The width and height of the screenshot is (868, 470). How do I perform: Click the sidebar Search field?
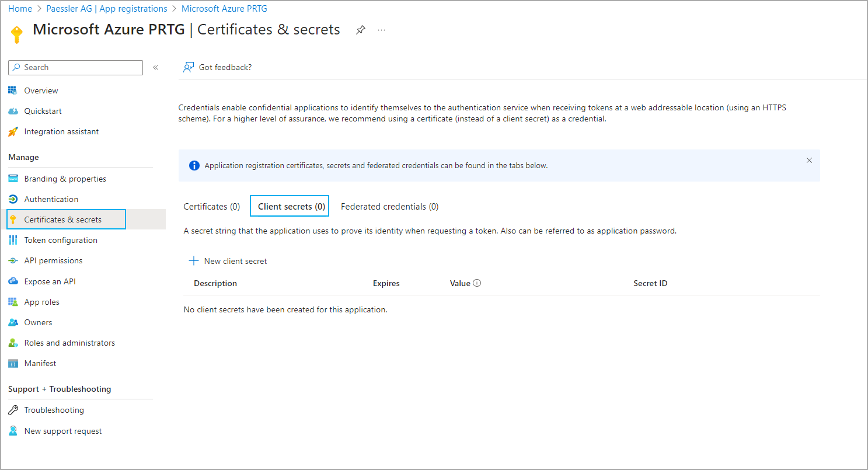[x=75, y=67]
